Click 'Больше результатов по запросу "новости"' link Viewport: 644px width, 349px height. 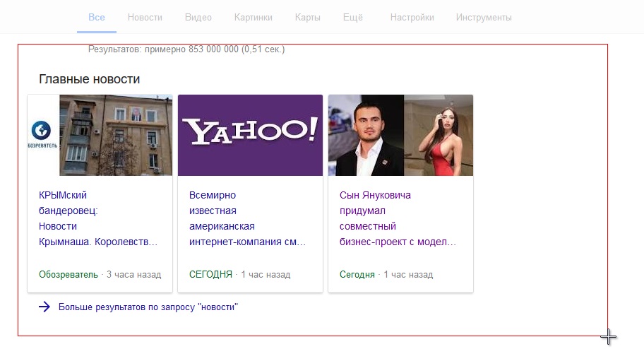pyautogui.click(x=148, y=307)
